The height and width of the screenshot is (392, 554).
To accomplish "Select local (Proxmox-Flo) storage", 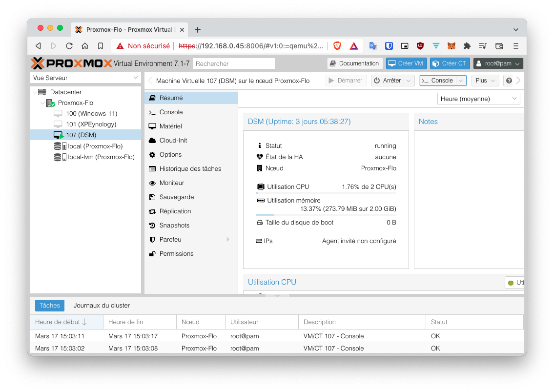I will [x=95, y=146].
